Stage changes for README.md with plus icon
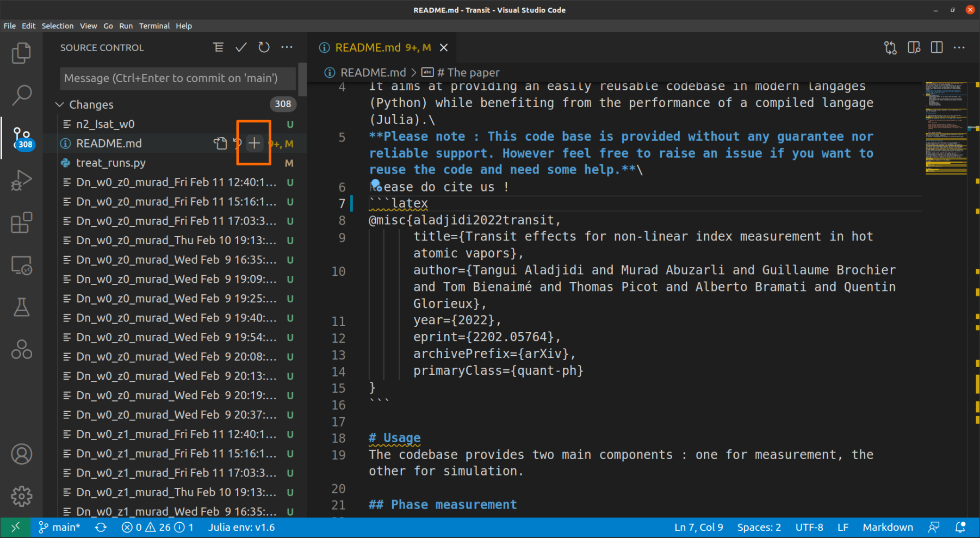This screenshot has width=980, height=538. point(254,144)
